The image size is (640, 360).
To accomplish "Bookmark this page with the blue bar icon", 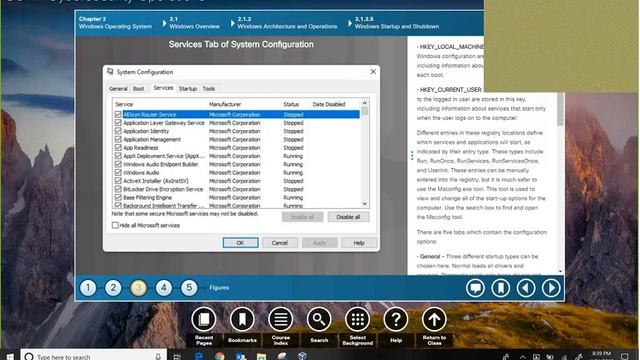I will 500,288.
